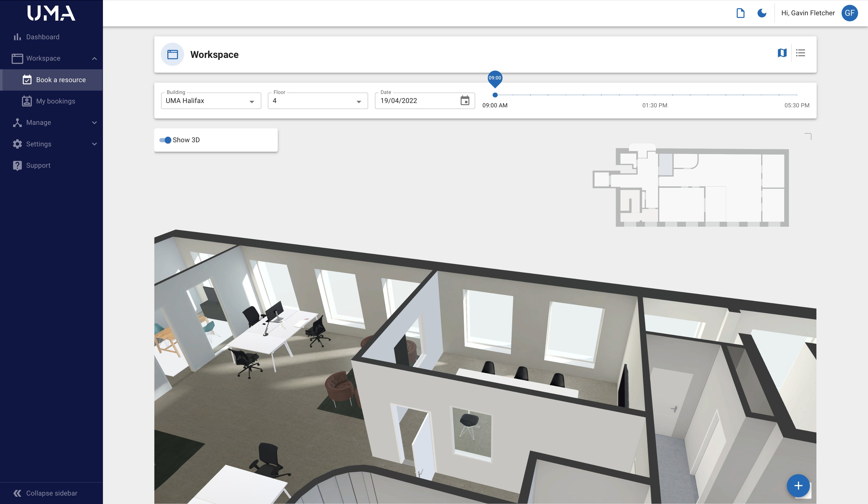Toggle dark mode moon icon
868x504 pixels.
[x=762, y=13]
